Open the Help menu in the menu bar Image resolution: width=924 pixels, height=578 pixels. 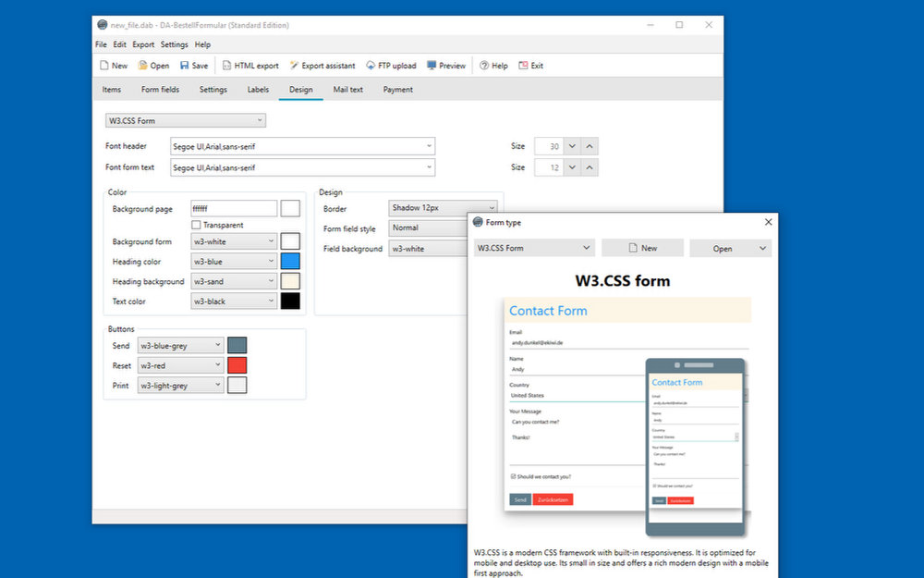202,44
